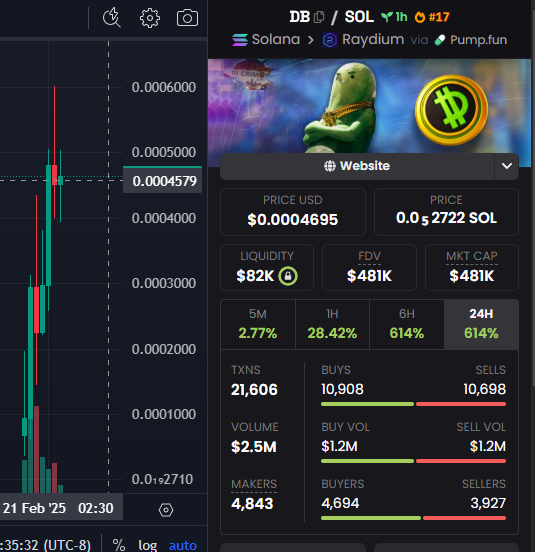Expand the links dropdown chevron beside Website
The width and height of the screenshot is (535, 552).
point(506,166)
